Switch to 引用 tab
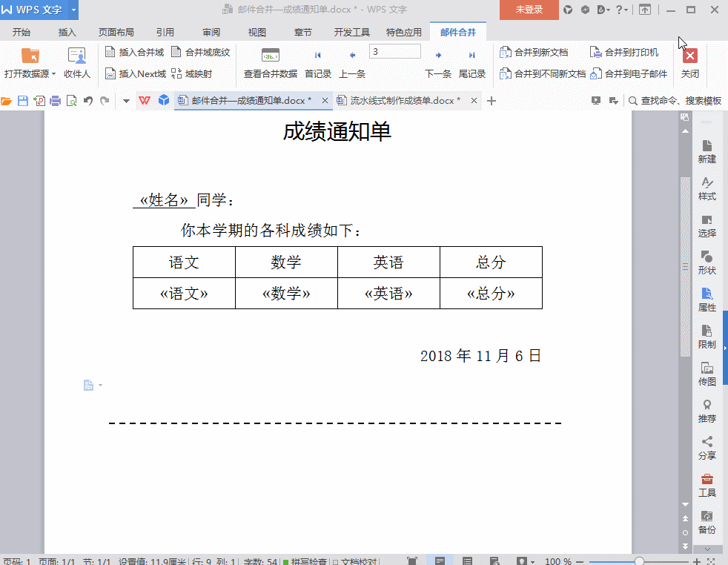 point(165,32)
